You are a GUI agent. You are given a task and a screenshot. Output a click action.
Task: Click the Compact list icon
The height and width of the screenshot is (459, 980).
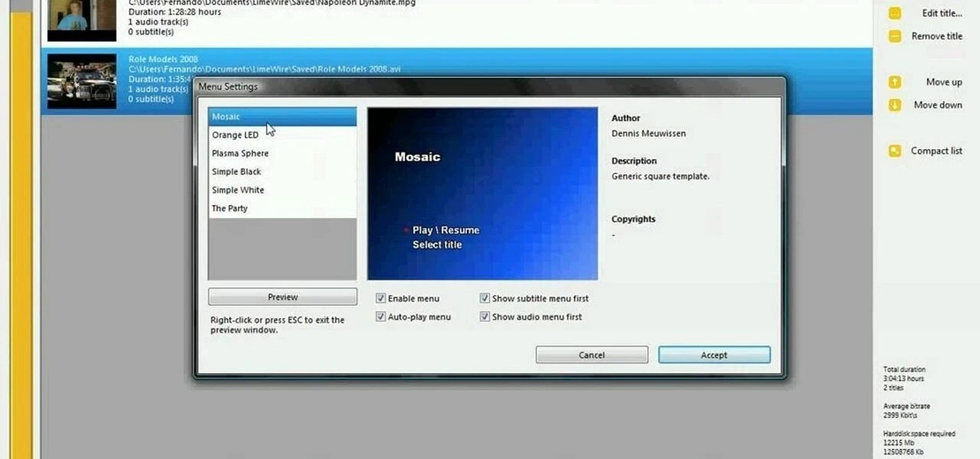[x=894, y=151]
